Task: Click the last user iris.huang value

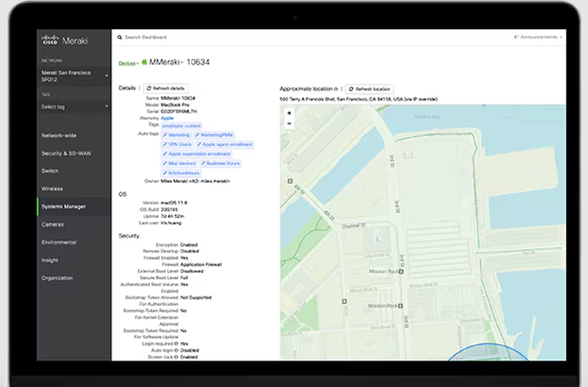Action: 171,223
